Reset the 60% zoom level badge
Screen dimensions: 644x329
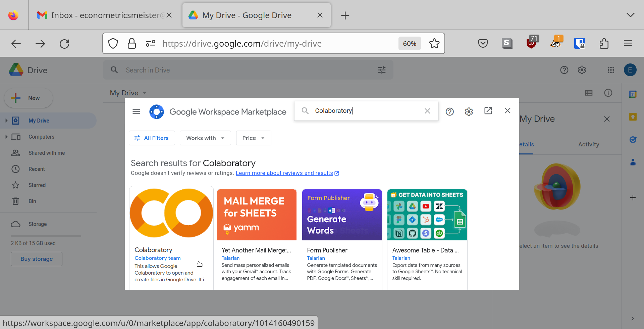tap(410, 44)
